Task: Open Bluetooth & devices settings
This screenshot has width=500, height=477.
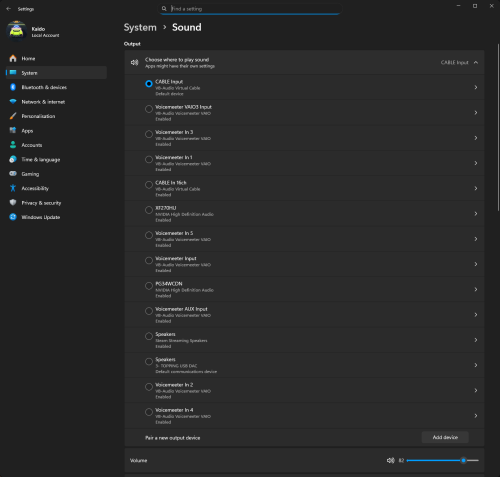Action: (56, 87)
